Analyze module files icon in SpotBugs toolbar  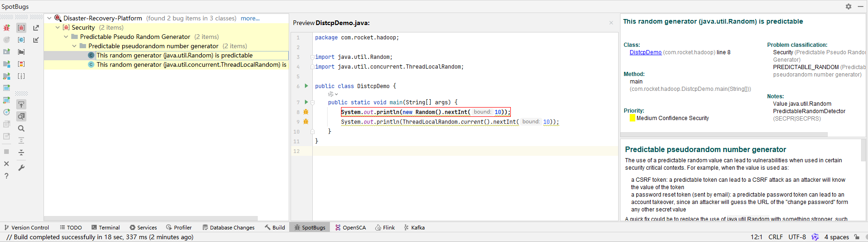coord(6,64)
